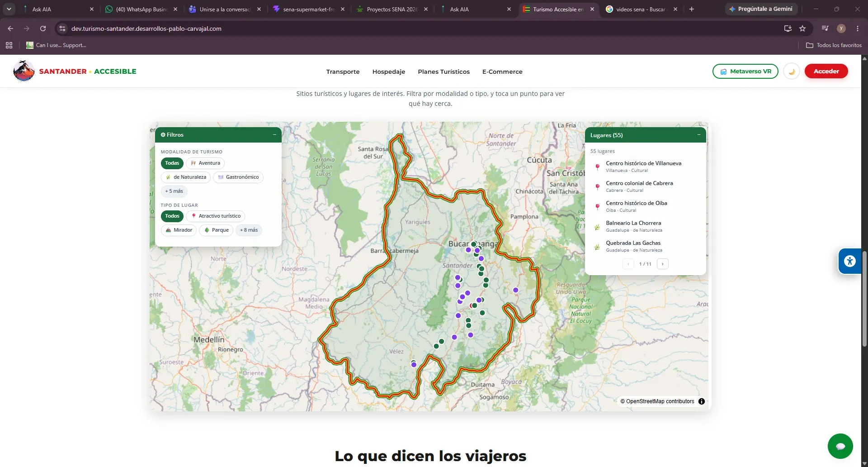Image resolution: width=868 pixels, height=467 pixels.
Task: Open browser media control icon
Action: click(825, 29)
